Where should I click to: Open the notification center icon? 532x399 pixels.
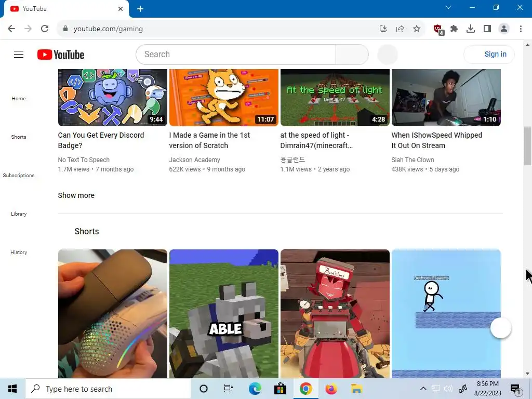pos(515,389)
